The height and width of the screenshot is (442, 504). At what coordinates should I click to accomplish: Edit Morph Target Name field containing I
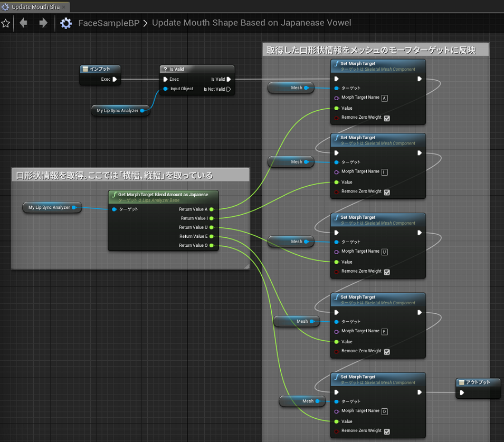click(x=384, y=172)
